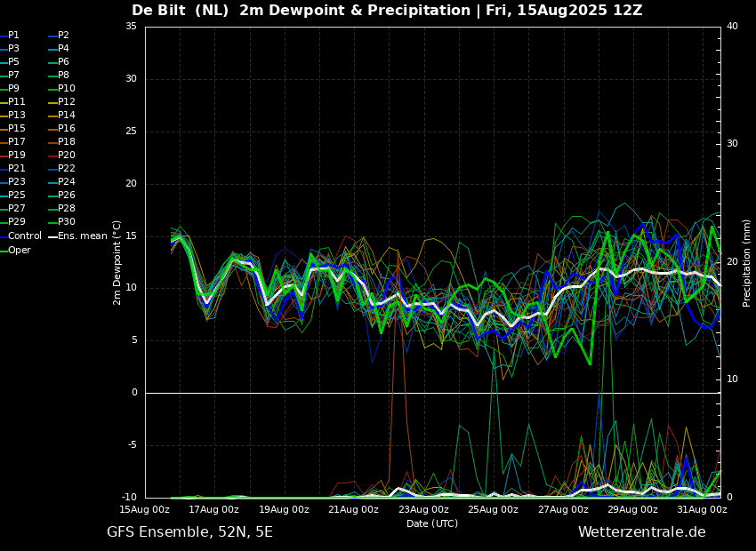Select the Ens. mean legend label

[82, 236]
